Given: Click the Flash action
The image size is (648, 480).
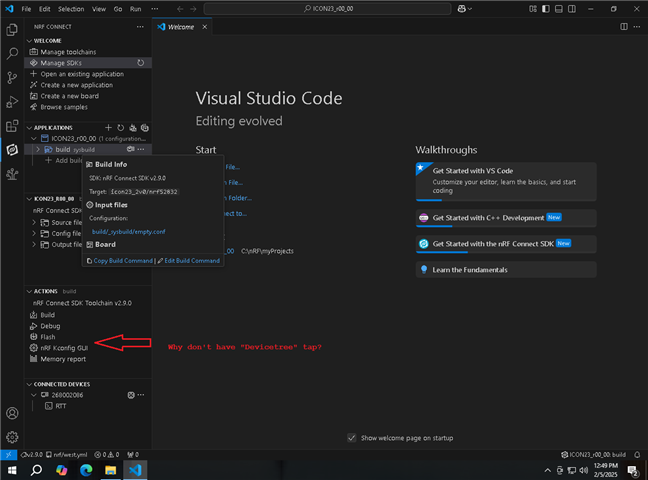Looking at the screenshot, I should pyautogui.click(x=48, y=337).
